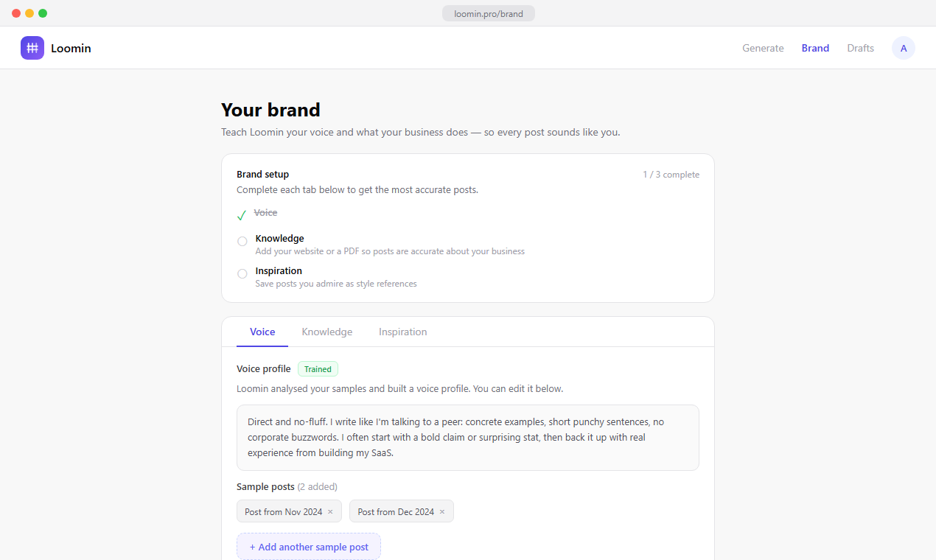The width and height of the screenshot is (936, 560).
Task: Click the loomin.pro/brand address bar
Action: point(489,13)
